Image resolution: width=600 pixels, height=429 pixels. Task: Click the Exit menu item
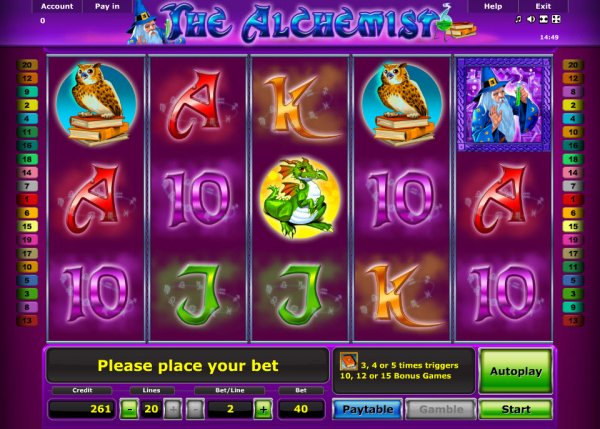click(543, 6)
